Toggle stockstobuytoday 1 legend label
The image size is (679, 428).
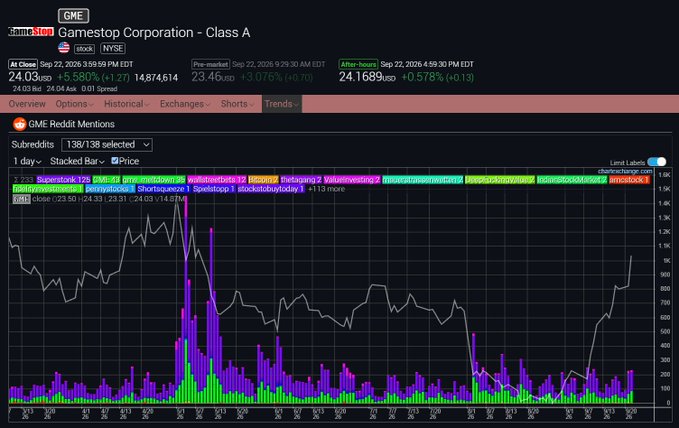click(x=271, y=189)
